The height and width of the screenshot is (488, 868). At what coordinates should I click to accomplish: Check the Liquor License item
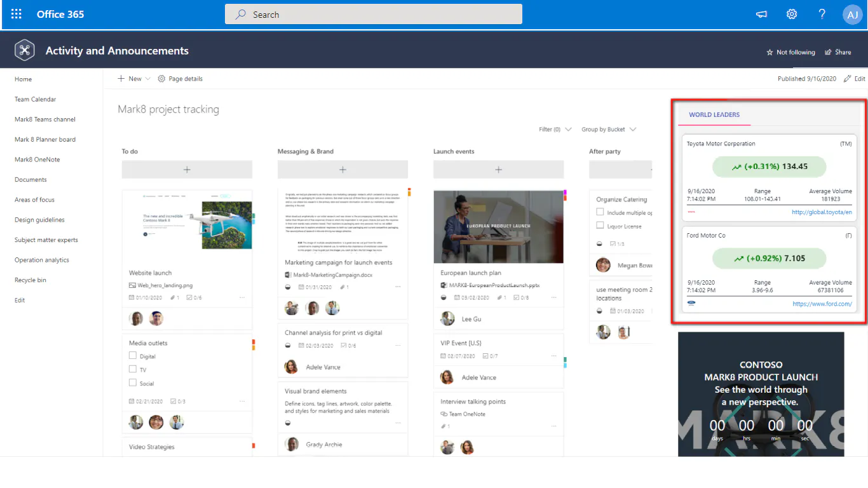(600, 226)
